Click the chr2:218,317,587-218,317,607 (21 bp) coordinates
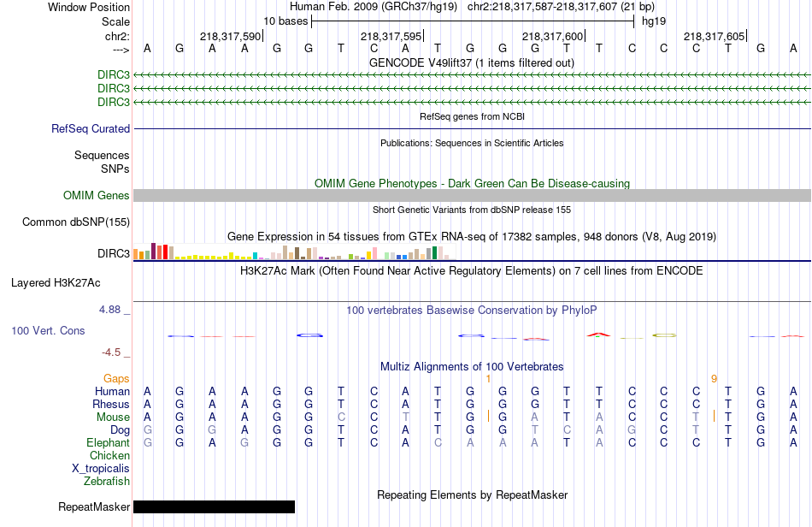 561,7
